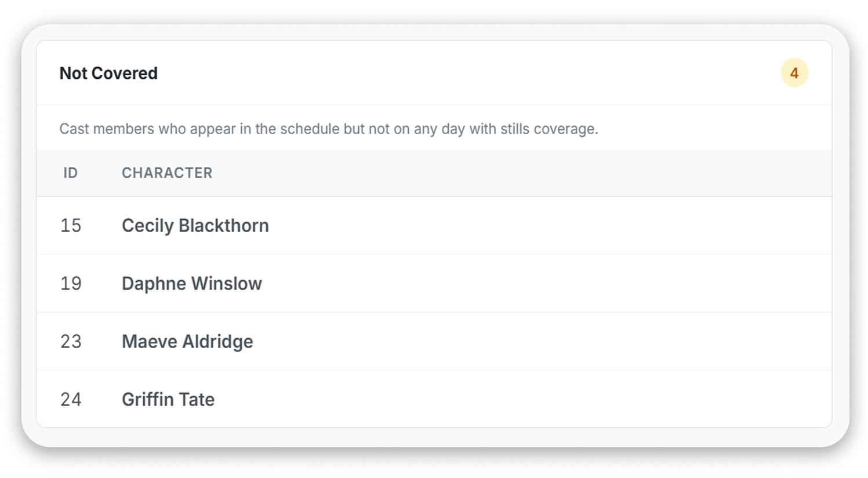Click the Not Covered card header area
This screenshot has height=478, width=868.
(434, 73)
